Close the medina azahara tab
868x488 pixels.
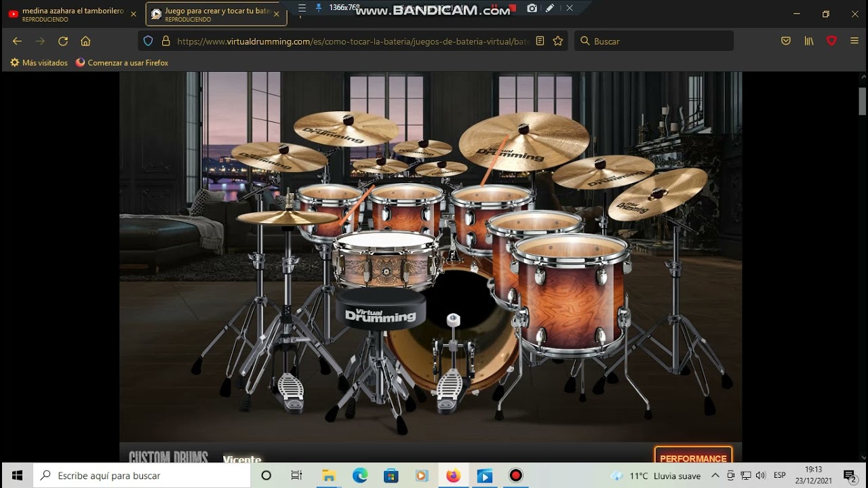pos(133,14)
